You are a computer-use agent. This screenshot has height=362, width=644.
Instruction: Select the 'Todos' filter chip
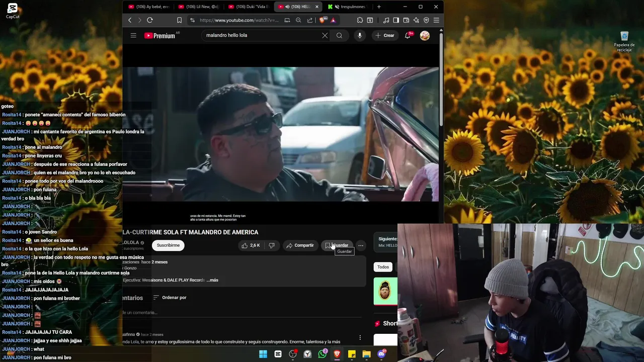pyautogui.click(x=383, y=267)
